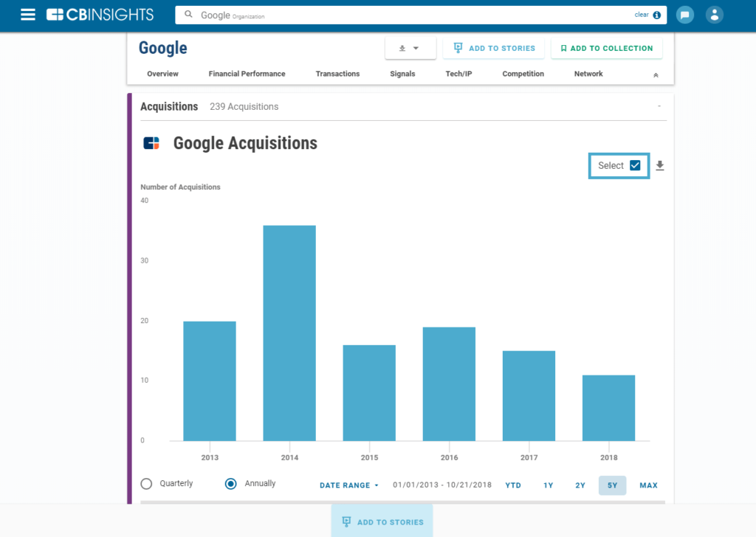
Task: Open the chat messages icon
Action: click(x=684, y=15)
